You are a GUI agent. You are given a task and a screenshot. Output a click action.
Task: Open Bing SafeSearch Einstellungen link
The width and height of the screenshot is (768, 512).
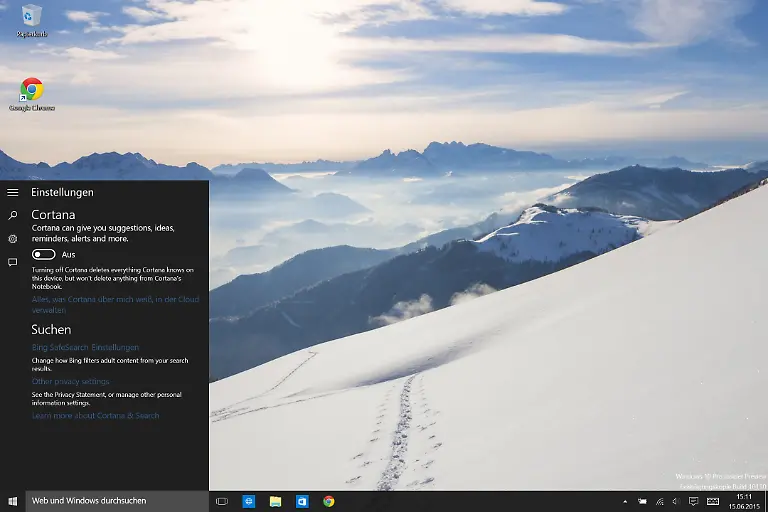coord(85,347)
